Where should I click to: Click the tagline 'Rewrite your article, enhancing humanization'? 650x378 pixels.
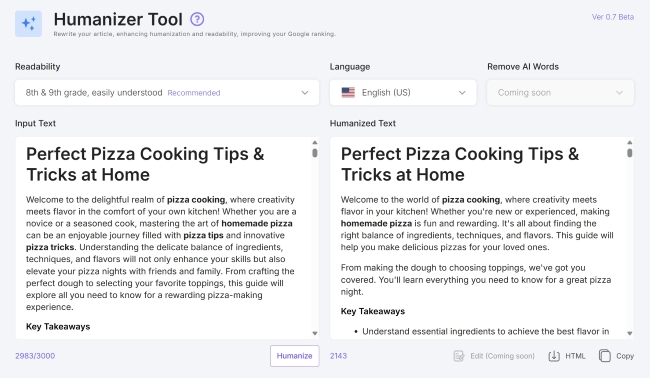(x=194, y=34)
